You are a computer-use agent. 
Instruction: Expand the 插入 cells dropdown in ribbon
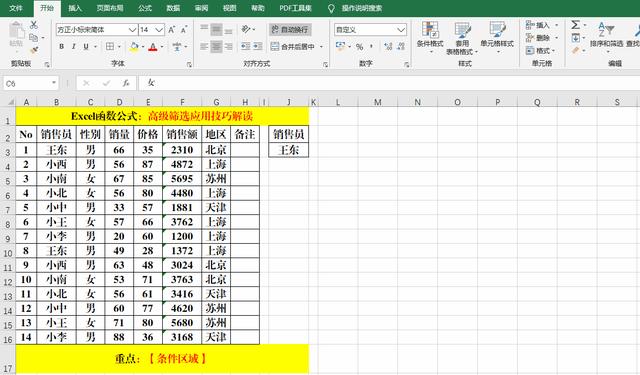tap(557, 25)
